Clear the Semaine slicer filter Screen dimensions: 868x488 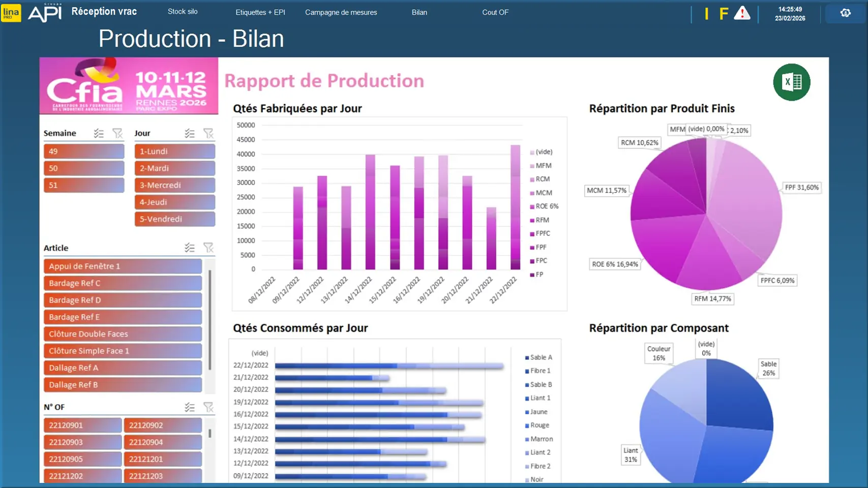coord(117,133)
